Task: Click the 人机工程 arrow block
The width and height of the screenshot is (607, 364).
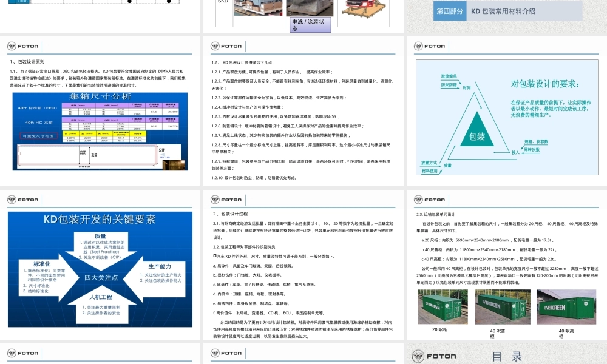Action: pos(101,306)
